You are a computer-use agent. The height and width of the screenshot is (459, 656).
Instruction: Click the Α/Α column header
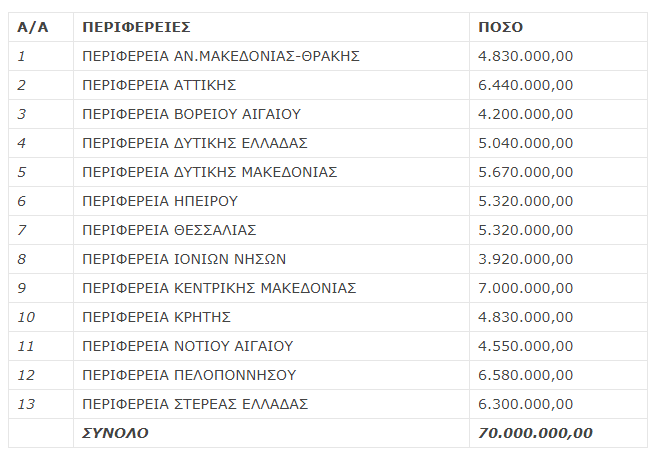(x=41, y=27)
